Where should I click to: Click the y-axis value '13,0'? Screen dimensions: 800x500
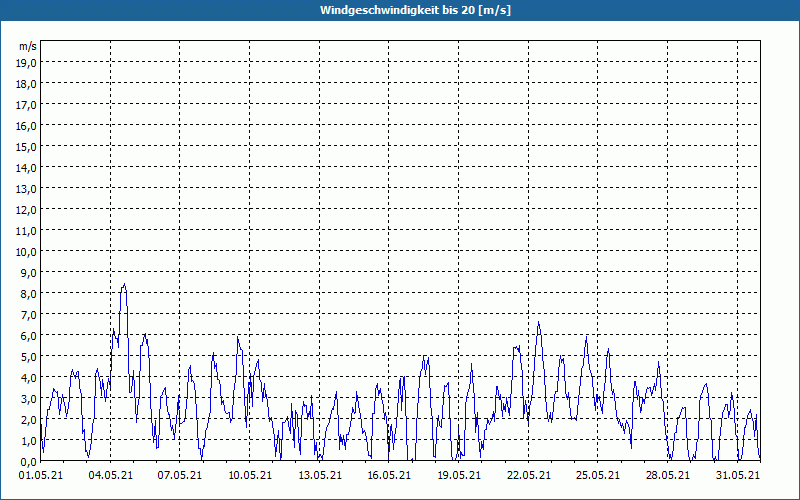tap(28, 189)
